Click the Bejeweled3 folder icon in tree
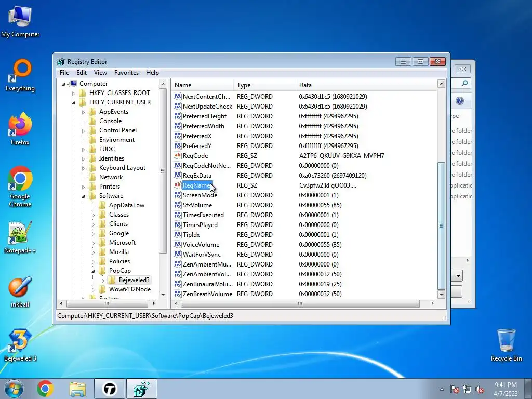Image resolution: width=532 pixels, height=399 pixels. [x=112, y=280]
